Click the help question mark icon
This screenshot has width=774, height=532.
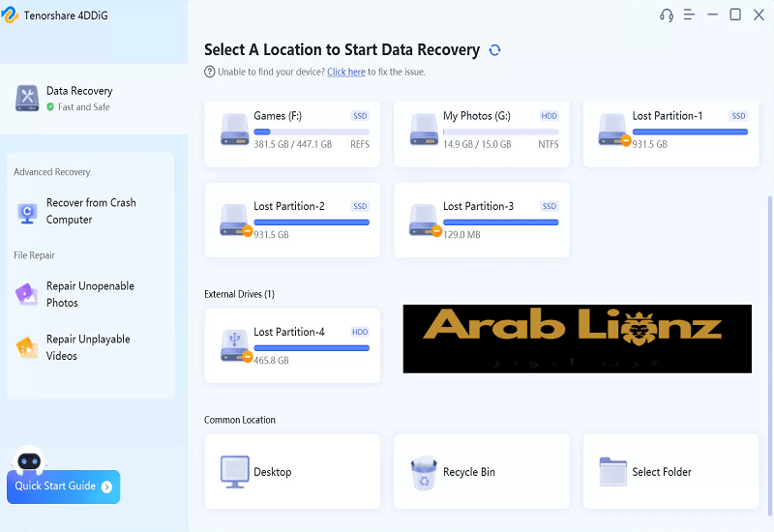210,72
